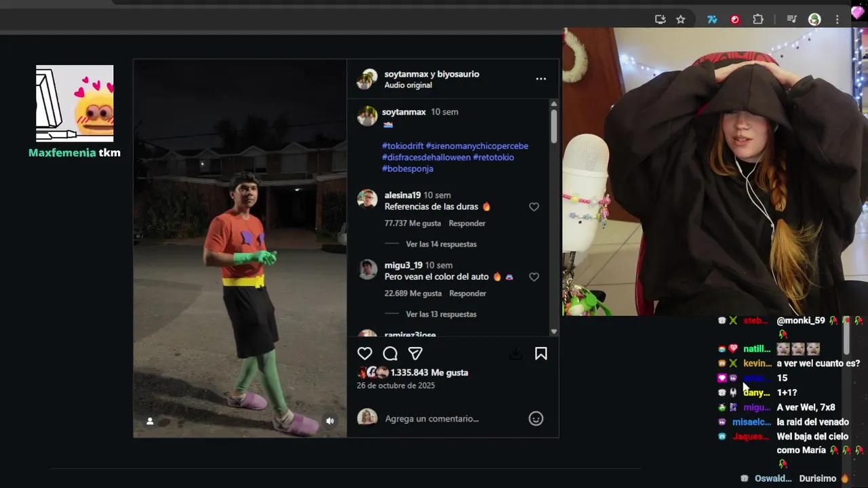
Task: View 1.335.843 Me gusta list
Action: tap(429, 372)
